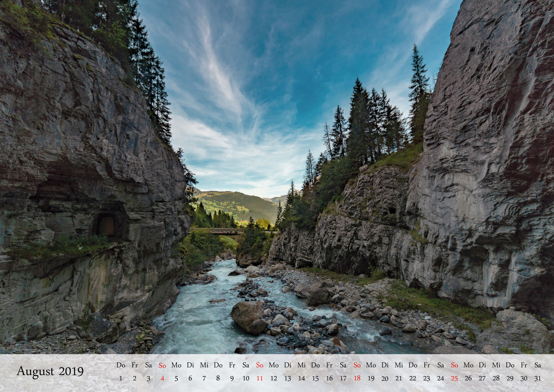This screenshot has height=392, width=554.
Task: Click the 'Sa' weekday label above date 31
Action: tap(538, 365)
